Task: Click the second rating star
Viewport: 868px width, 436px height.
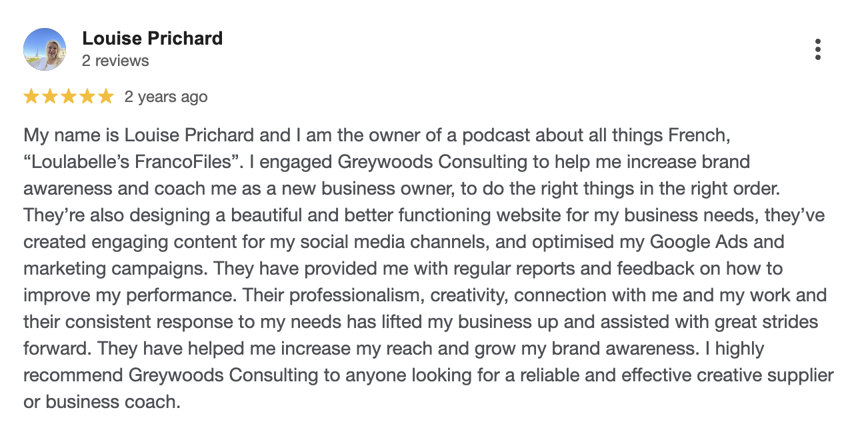Action: click(x=50, y=97)
